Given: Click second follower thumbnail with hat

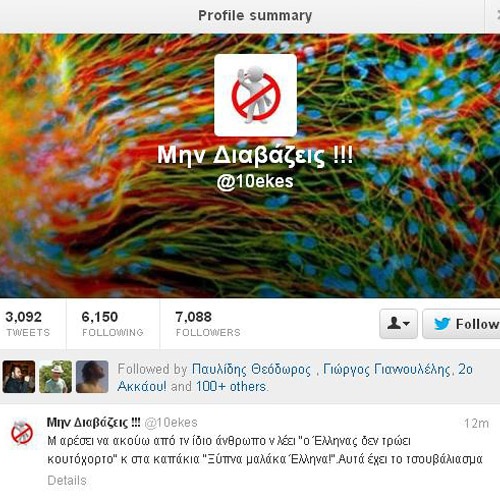Looking at the screenshot, I should (55, 376).
